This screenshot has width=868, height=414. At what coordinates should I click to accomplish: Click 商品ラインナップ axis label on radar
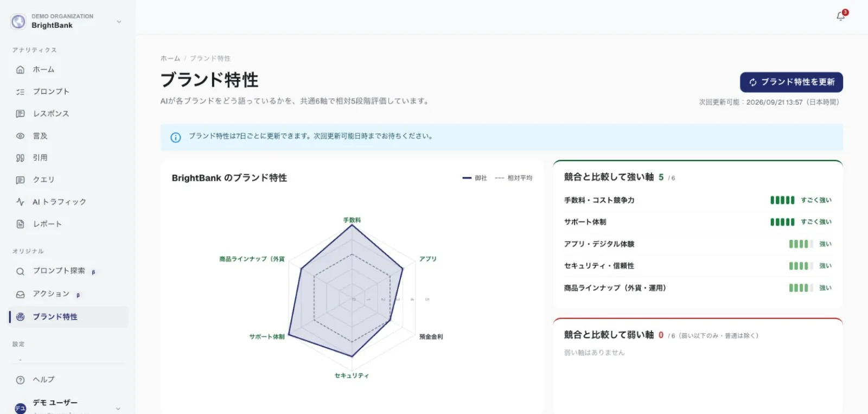point(252,259)
